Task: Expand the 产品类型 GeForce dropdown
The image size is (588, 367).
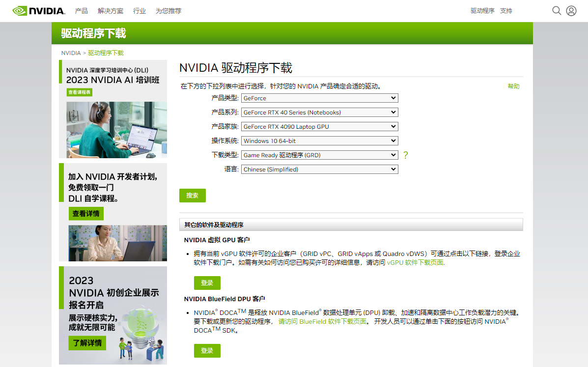Action: click(x=319, y=98)
